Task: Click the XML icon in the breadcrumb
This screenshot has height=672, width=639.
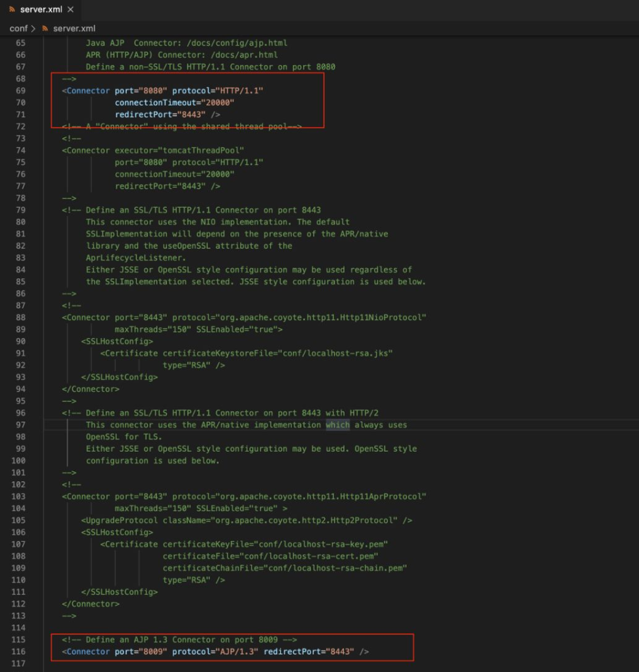Action: point(45,29)
